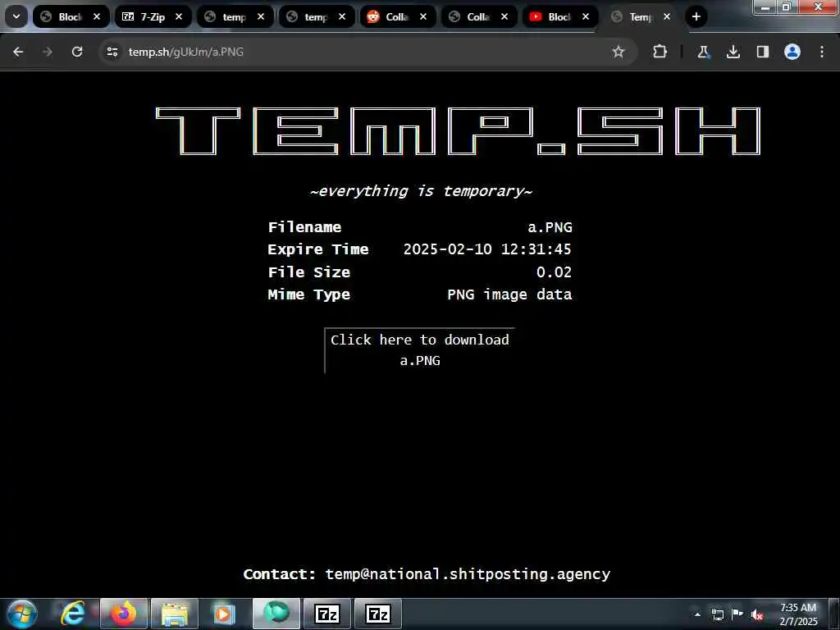
Task: Open the Chrome profile avatar
Action: [x=792, y=52]
